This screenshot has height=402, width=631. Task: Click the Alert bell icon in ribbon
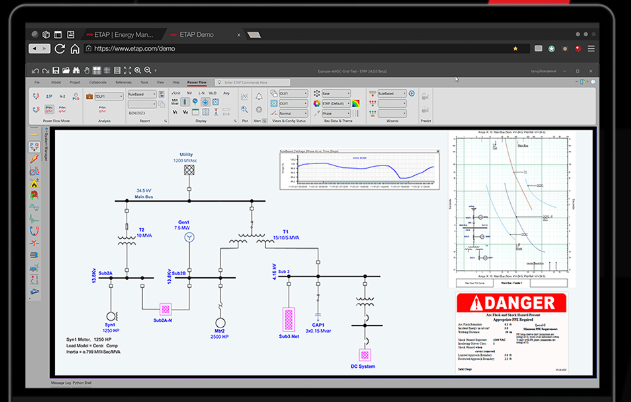[x=259, y=95]
